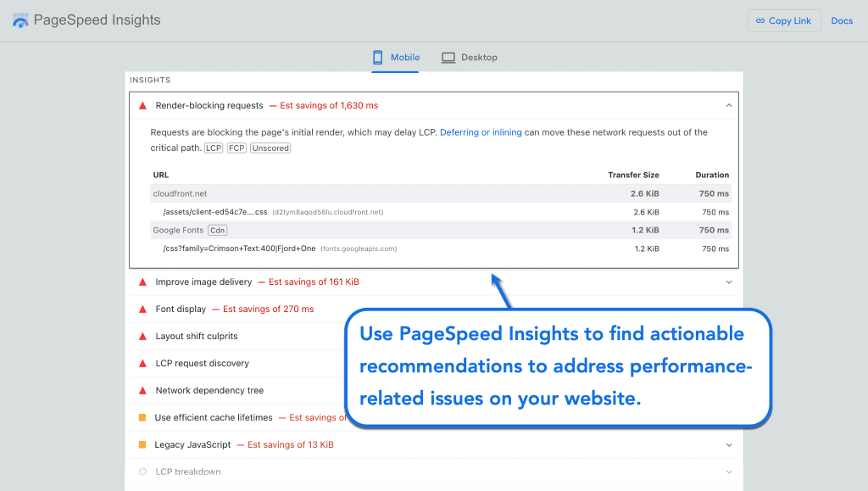This screenshot has width=868, height=491.
Task: Click the Unscored tag
Action: 270,148
